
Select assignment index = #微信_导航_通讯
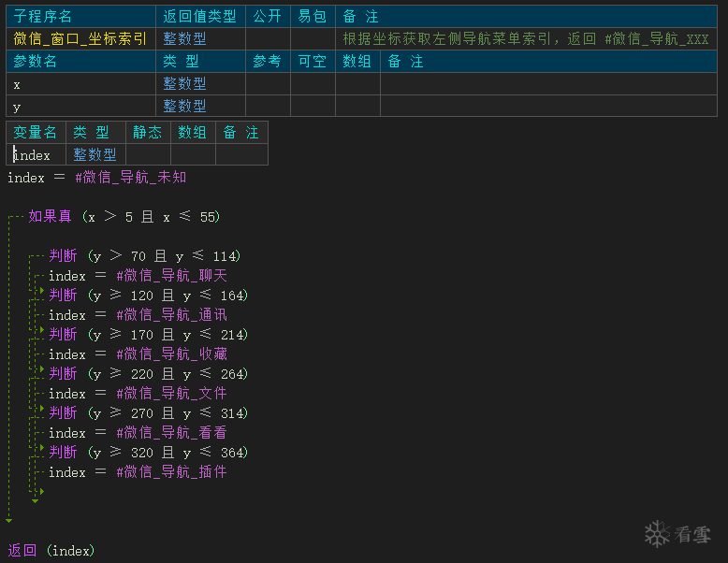coord(138,315)
